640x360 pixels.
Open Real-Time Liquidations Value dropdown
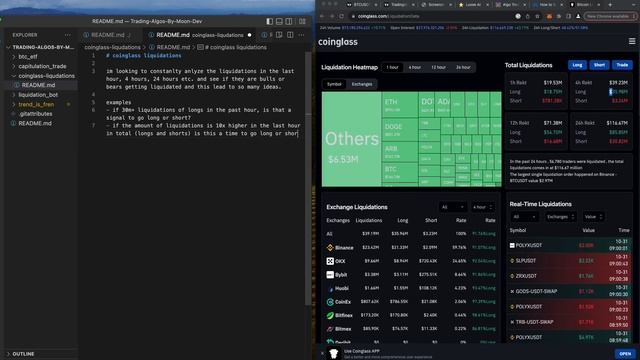point(593,217)
